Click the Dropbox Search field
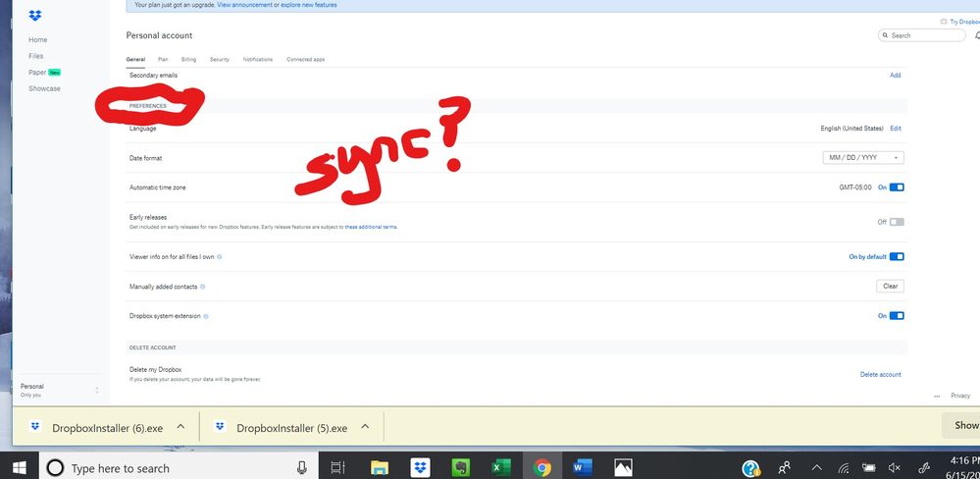Image resolution: width=980 pixels, height=479 pixels. [923, 35]
